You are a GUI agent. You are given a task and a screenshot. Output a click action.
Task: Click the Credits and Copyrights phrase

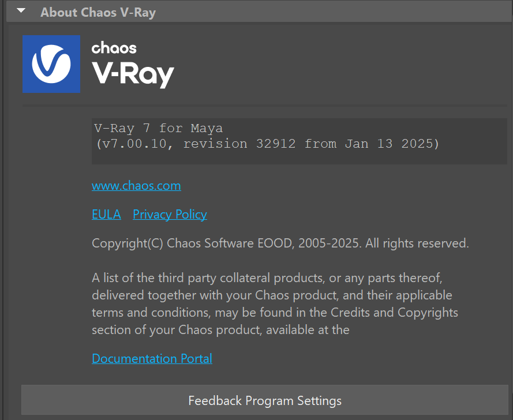point(394,313)
